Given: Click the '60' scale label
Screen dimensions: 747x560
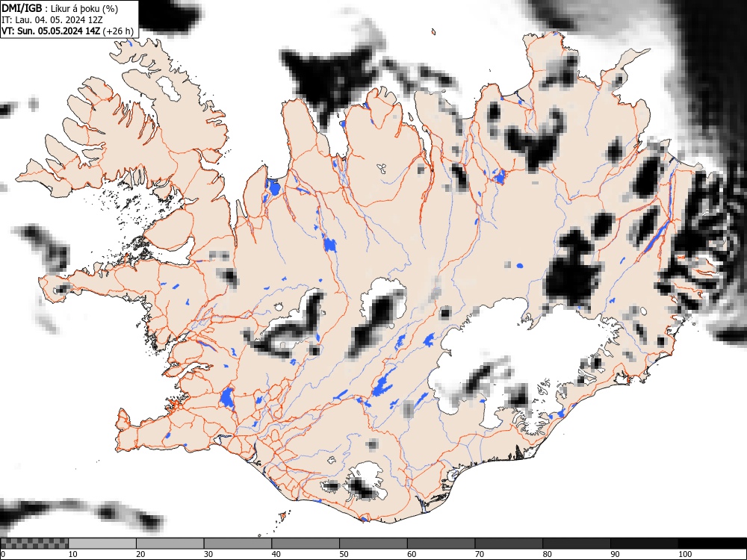Looking at the screenshot, I should point(411,554).
